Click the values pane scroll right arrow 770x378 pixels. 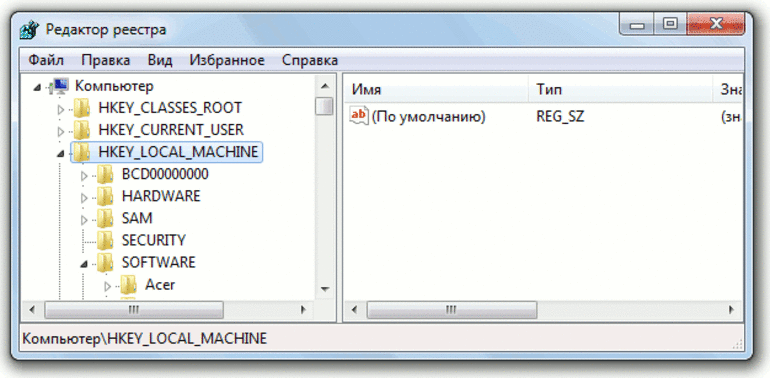(x=731, y=310)
